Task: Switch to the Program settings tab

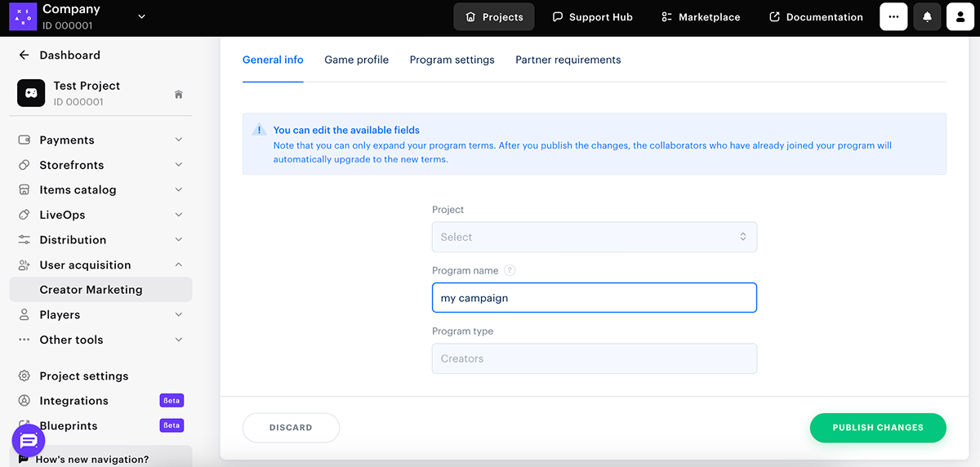Action: click(452, 60)
